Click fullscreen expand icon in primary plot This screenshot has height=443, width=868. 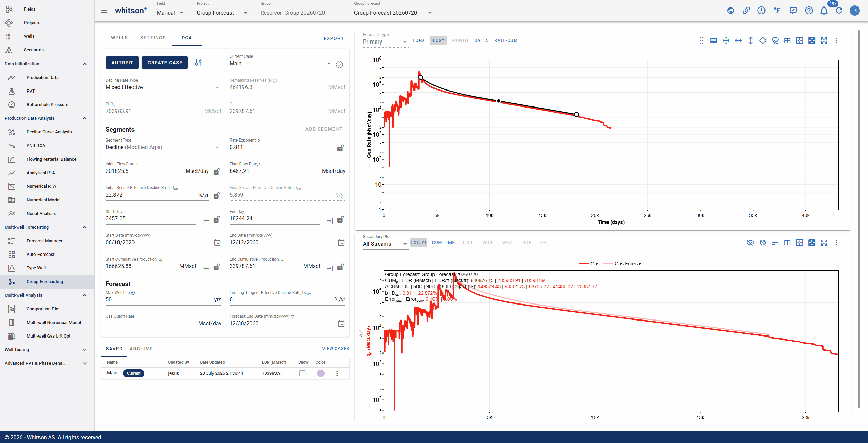824,41
